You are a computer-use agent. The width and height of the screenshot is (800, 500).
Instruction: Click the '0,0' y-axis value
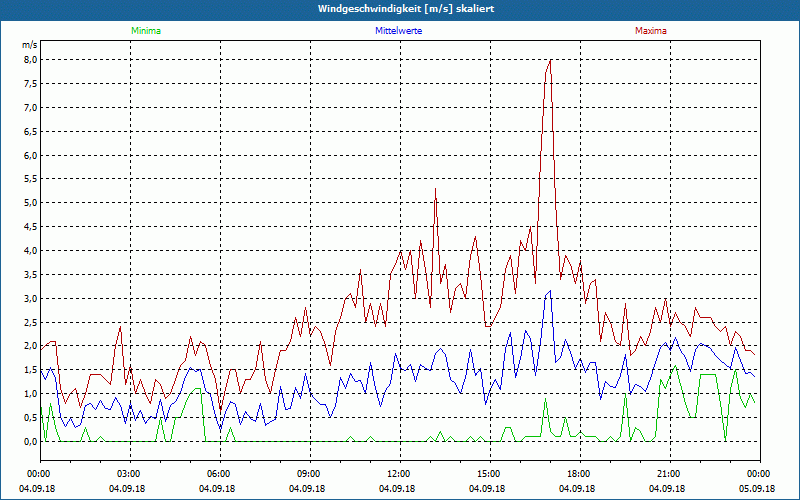point(31,442)
